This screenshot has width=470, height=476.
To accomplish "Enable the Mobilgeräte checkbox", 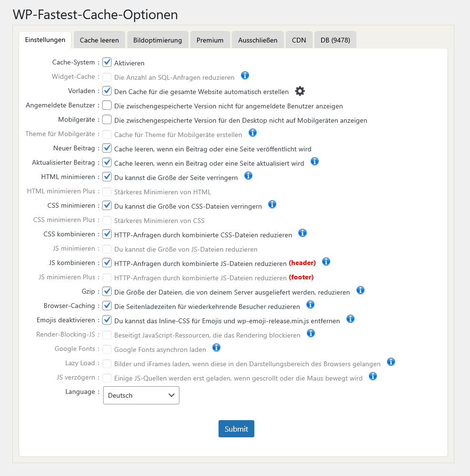I will 107,119.
